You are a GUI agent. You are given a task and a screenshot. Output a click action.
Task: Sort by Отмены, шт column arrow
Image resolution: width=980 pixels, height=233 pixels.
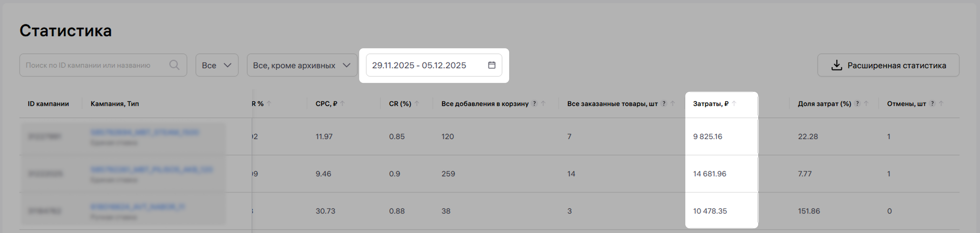(x=941, y=104)
